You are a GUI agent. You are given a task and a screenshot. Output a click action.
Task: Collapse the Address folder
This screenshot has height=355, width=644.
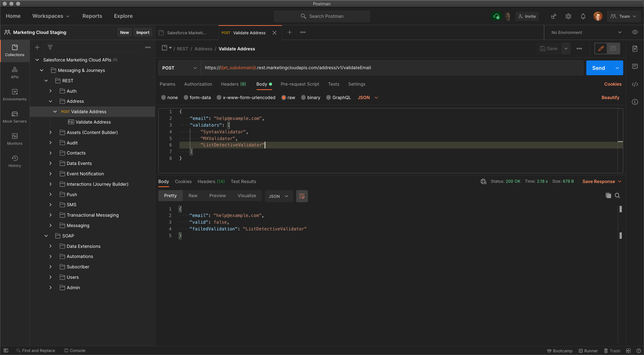50,101
